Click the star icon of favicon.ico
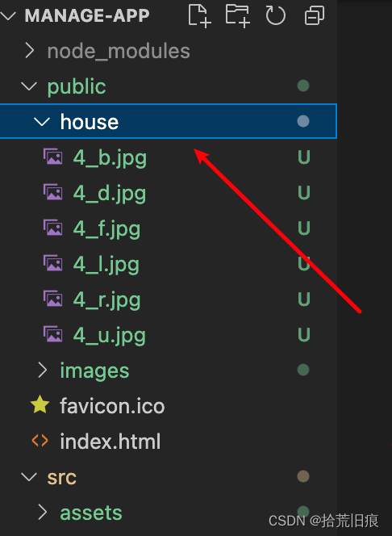 (x=40, y=404)
